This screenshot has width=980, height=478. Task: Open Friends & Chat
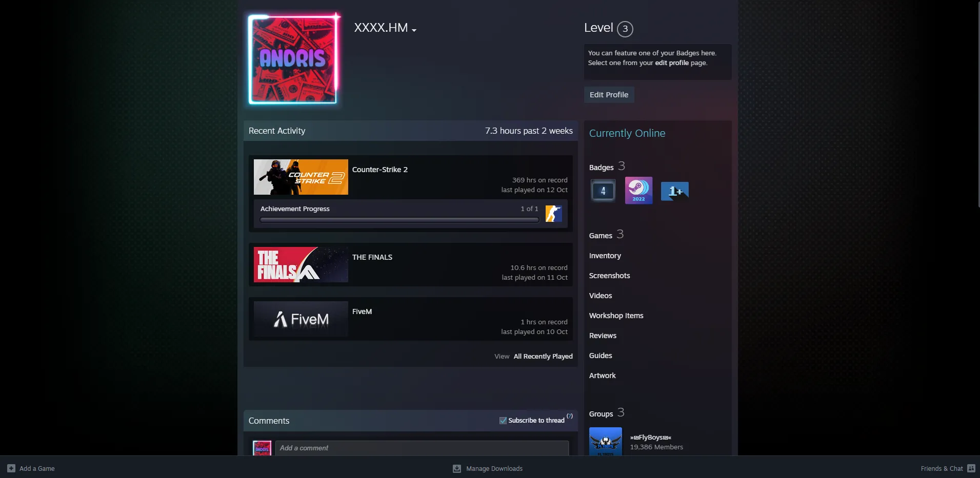(x=942, y=469)
